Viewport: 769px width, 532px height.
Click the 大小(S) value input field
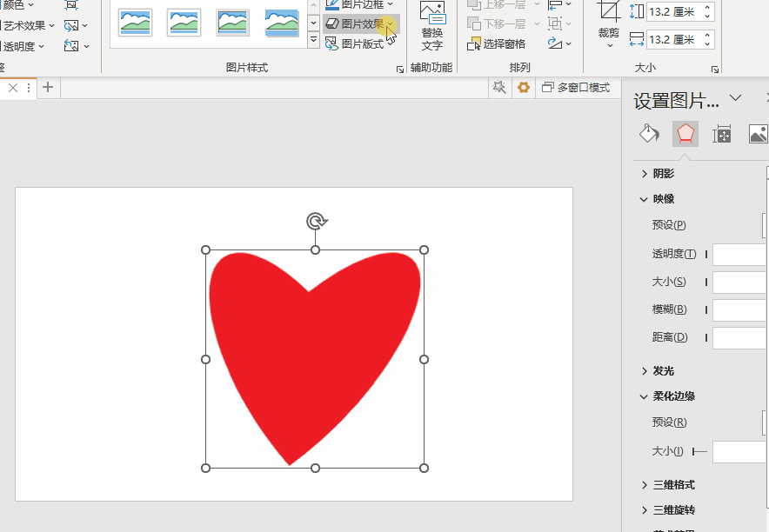pyautogui.click(x=740, y=283)
